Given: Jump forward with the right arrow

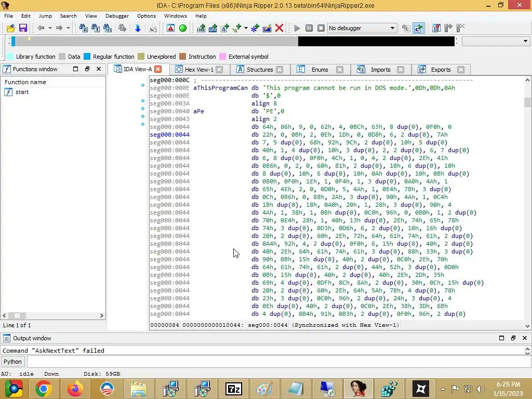Looking at the screenshot, I should pyautogui.click(x=59, y=28).
